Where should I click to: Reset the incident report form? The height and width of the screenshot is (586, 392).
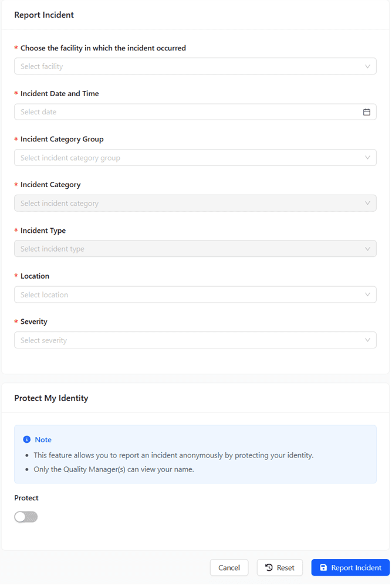tap(280, 567)
